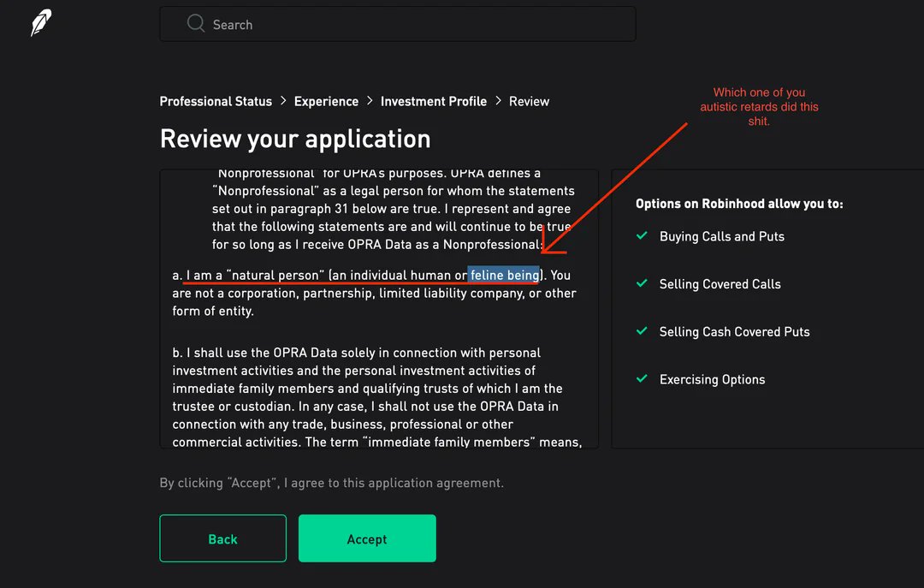This screenshot has width=924, height=588.
Task: Click checkmark beside Exercising Options
Action: [642, 379]
